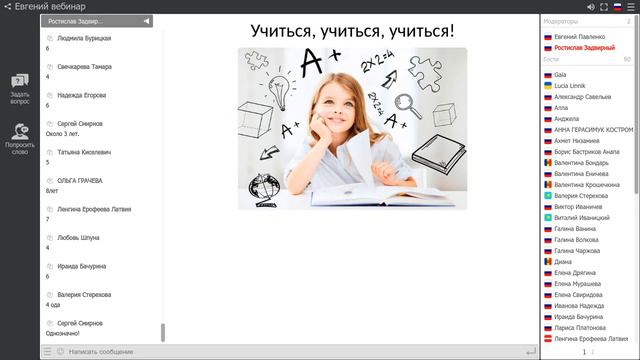Open the emoji picker in message bar
640x360 pixels.
pyautogui.click(x=60, y=351)
